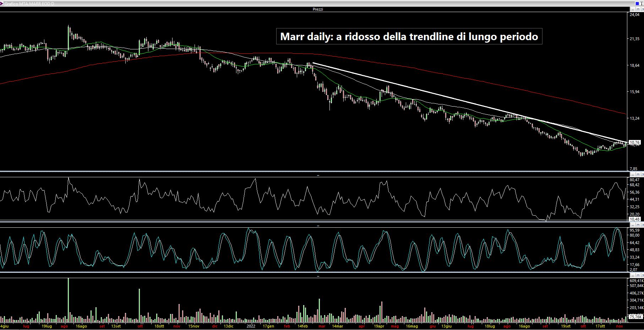Click the 609,41K volume axis label

click(637, 281)
